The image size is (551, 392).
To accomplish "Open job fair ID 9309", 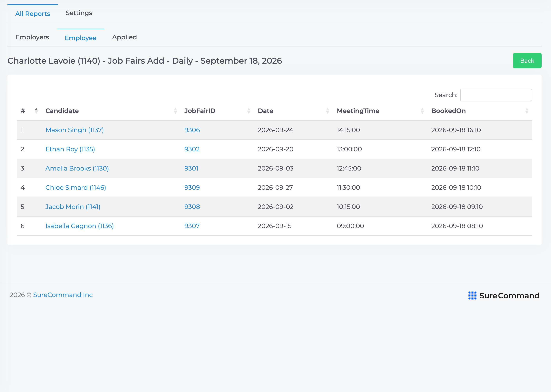I will (192, 188).
